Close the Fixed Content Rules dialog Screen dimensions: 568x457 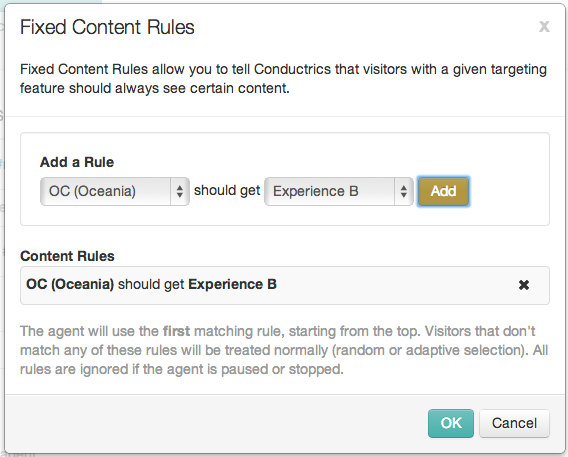[x=544, y=26]
